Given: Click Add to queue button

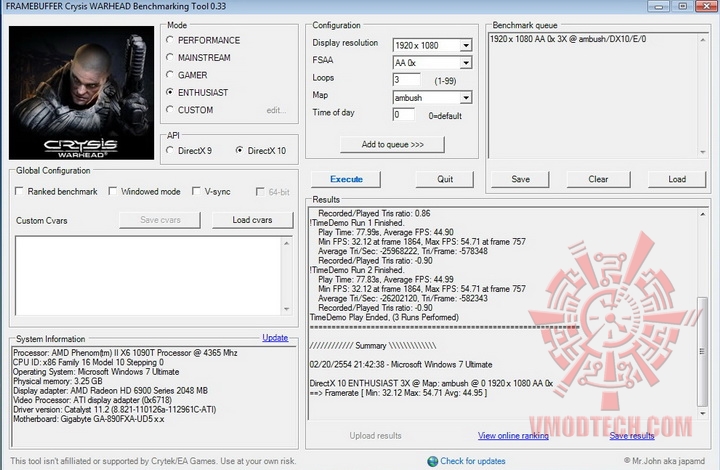Looking at the screenshot, I should tap(392, 145).
